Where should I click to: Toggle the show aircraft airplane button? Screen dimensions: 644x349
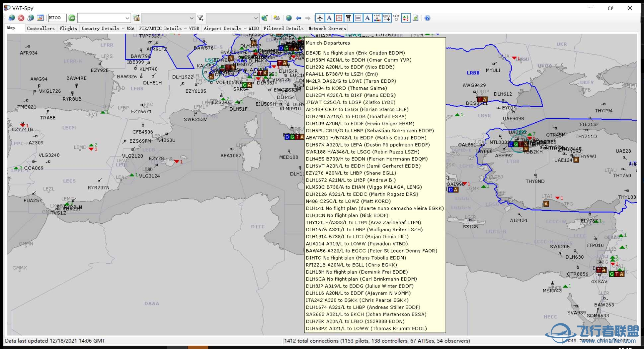coord(320,18)
